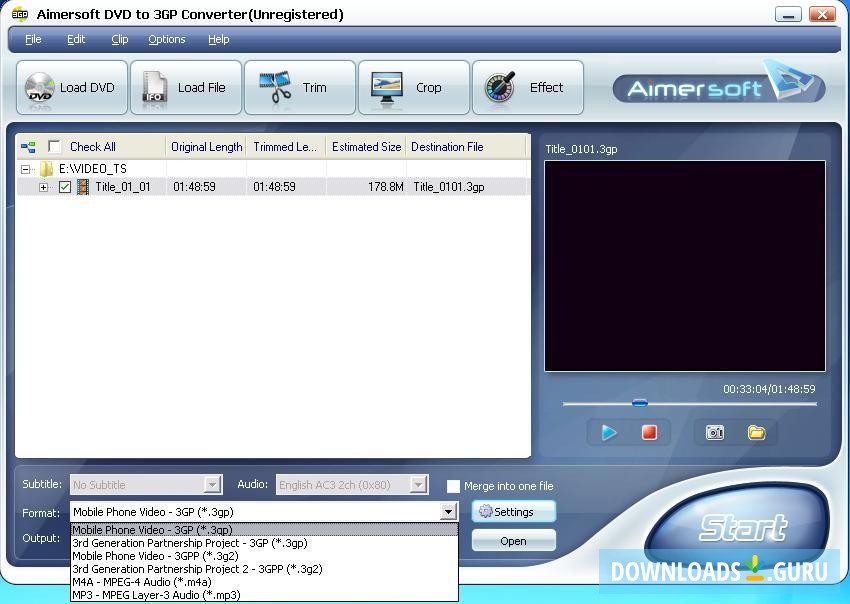Click the 178.8M estimated size value
850x604 pixels.
pos(385,187)
